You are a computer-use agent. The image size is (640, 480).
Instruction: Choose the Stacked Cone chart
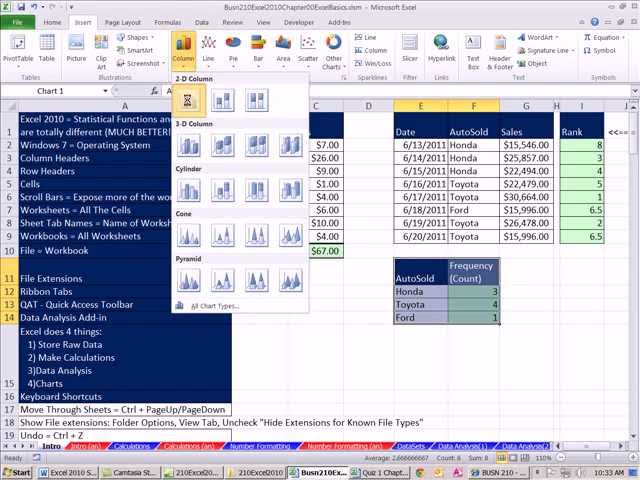click(222, 236)
